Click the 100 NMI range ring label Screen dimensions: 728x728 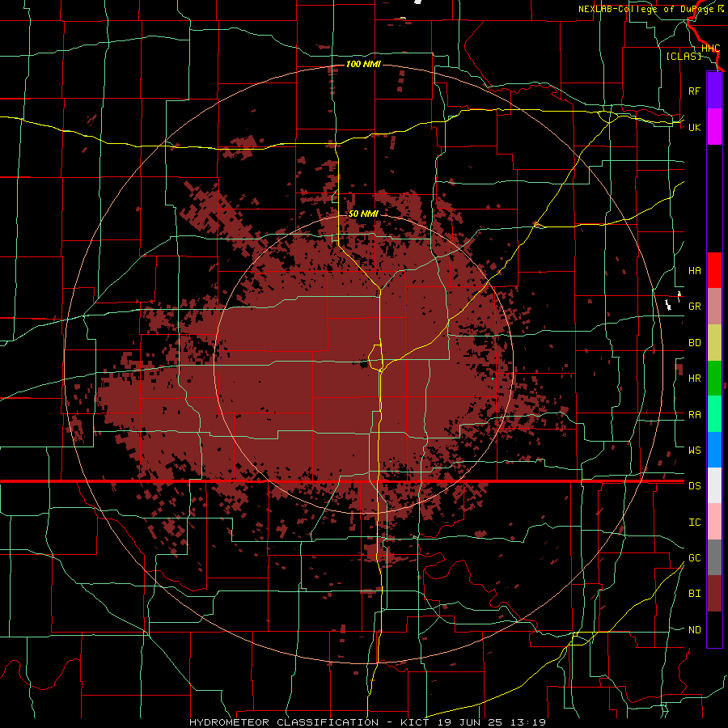[x=363, y=64]
